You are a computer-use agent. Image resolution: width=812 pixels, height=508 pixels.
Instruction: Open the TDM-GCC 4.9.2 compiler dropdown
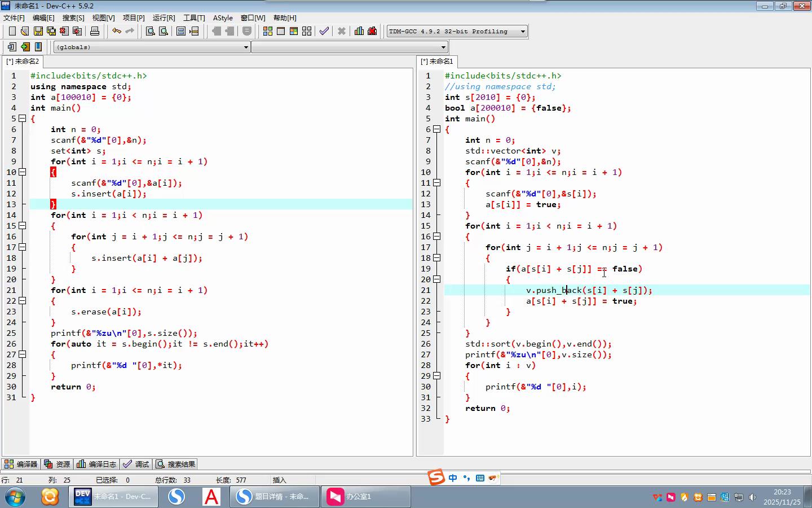point(523,32)
